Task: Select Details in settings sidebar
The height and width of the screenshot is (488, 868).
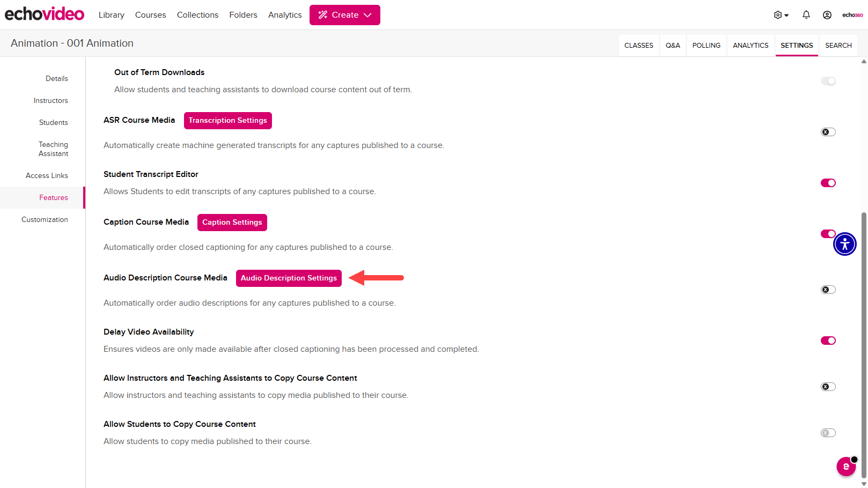Action: pyautogui.click(x=57, y=78)
